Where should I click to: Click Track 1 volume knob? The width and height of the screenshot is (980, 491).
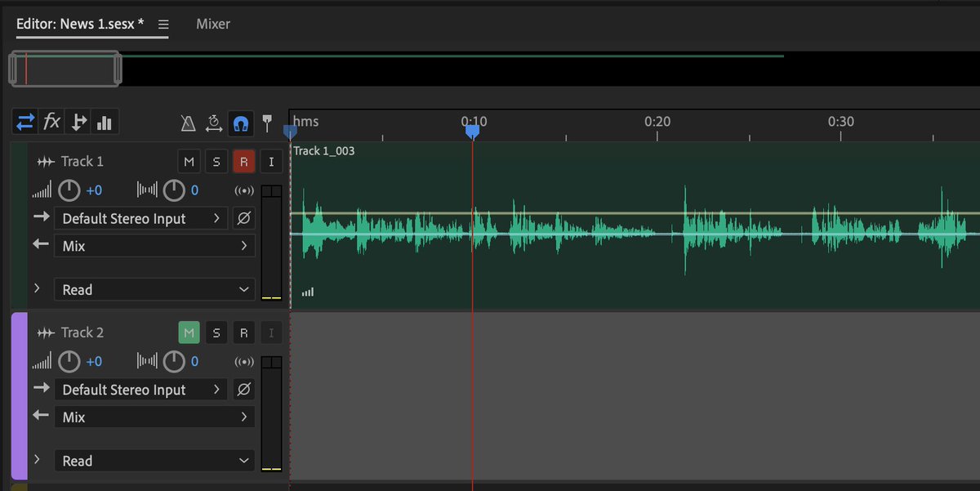click(69, 190)
